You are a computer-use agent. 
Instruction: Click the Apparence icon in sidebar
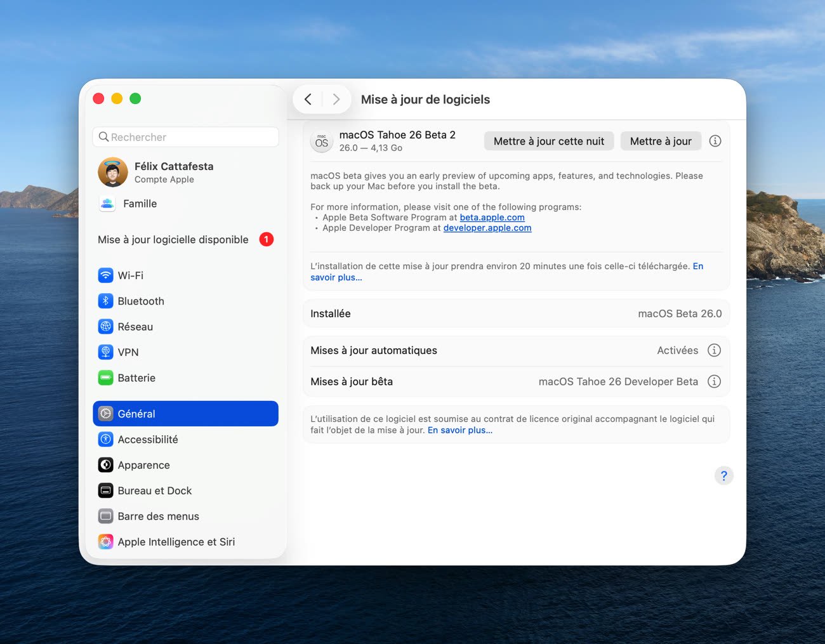click(x=106, y=465)
